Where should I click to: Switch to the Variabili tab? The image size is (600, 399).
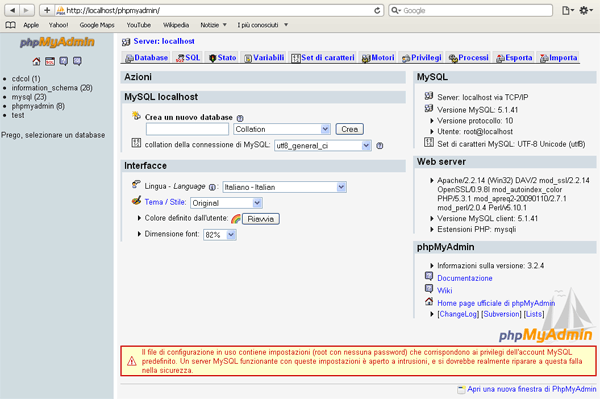[x=264, y=58]
